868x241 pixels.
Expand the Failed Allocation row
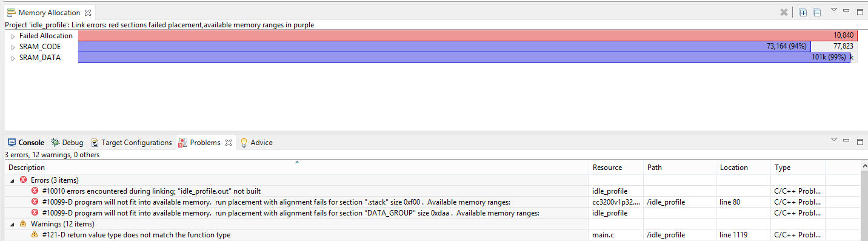pyautogui.click(x=13, y=36)
